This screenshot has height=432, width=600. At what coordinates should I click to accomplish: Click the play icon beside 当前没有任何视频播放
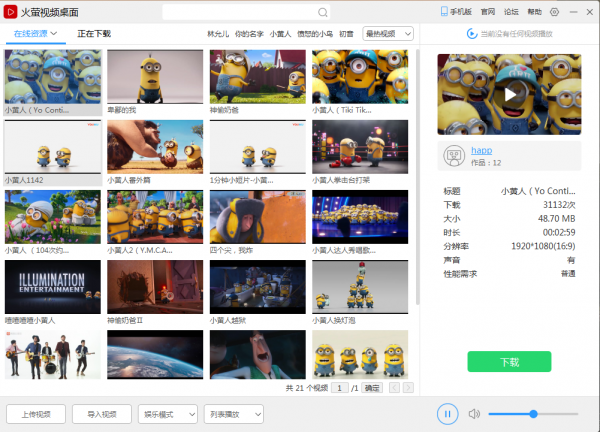pyautogui.click(x=472, y=34)
